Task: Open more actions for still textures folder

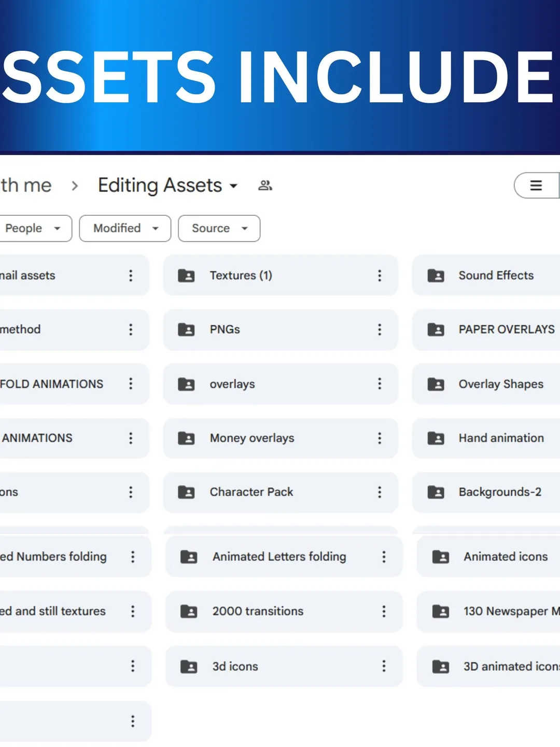Action: tap(133, 612)
